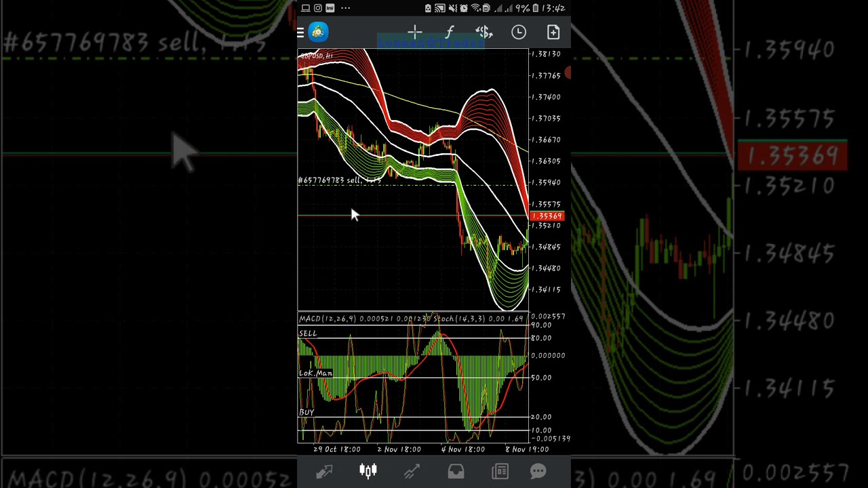Open the hamburger side menu
Image resolution: width=868 pixels, height=488 pixels.
point(300,32)
